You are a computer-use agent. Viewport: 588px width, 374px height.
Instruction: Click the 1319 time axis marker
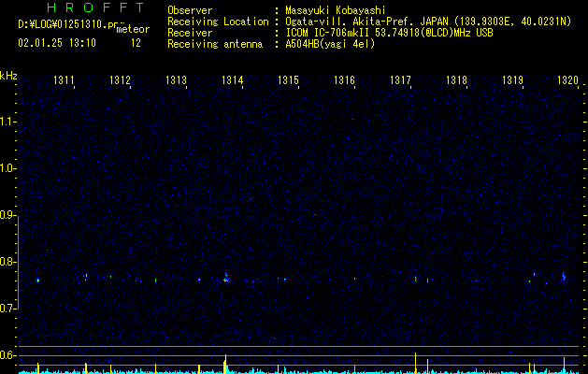coord(512,80)
